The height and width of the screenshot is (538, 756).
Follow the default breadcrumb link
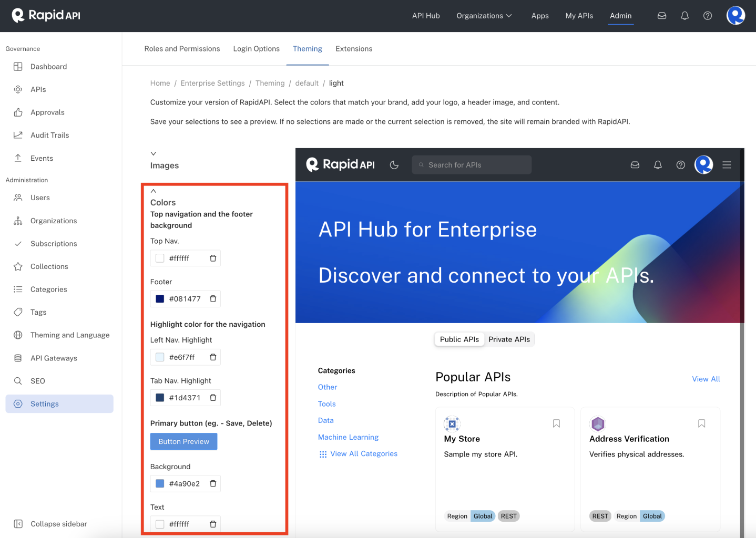(x=307, y=83)
